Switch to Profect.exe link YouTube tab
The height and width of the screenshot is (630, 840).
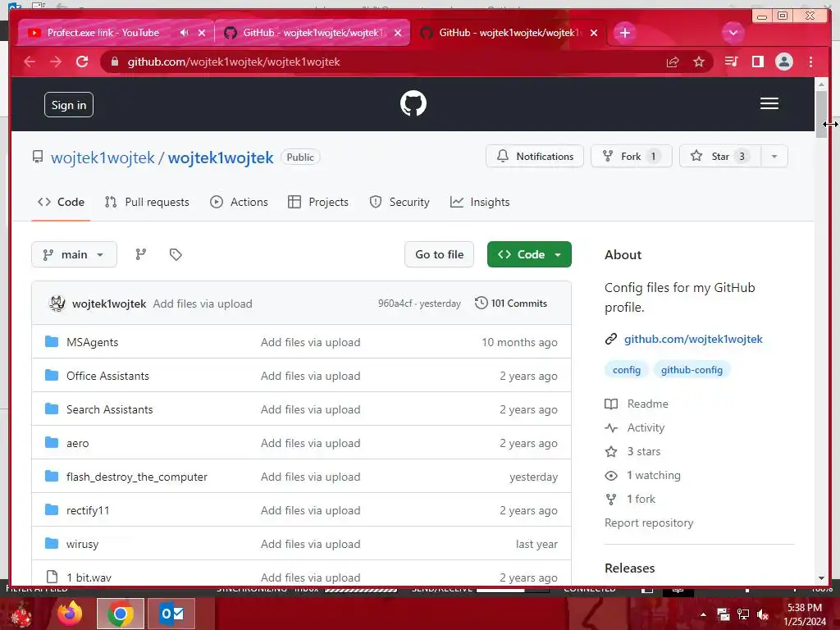pos(103,33)
